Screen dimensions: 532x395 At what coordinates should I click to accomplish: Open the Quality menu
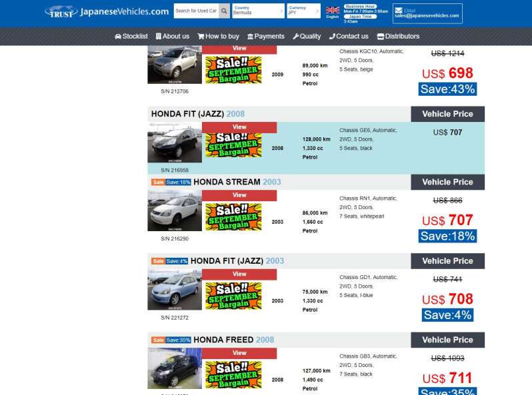(307, 36)
